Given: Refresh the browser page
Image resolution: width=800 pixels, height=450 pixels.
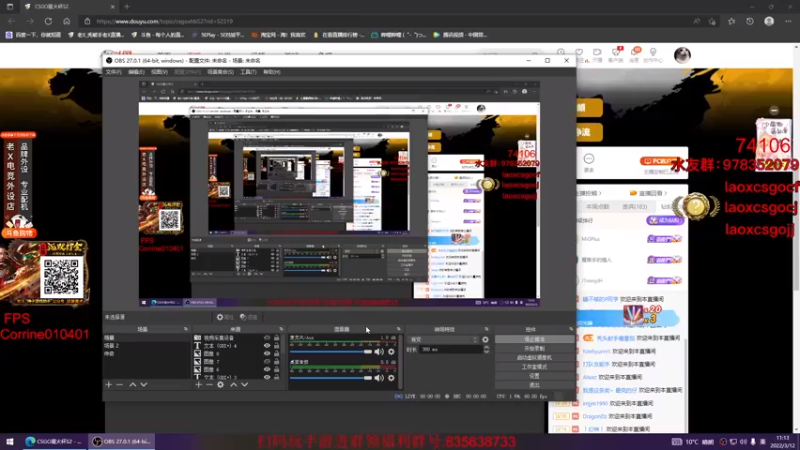Looking at the screenshot, I should click(48, 21).
